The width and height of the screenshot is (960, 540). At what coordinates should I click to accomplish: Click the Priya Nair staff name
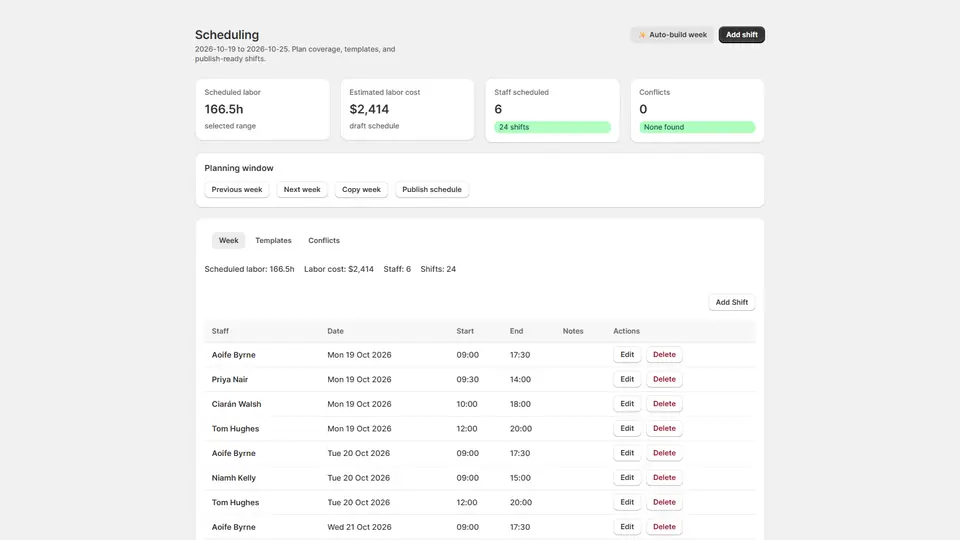pyautogui.click(x=230, y=380)
